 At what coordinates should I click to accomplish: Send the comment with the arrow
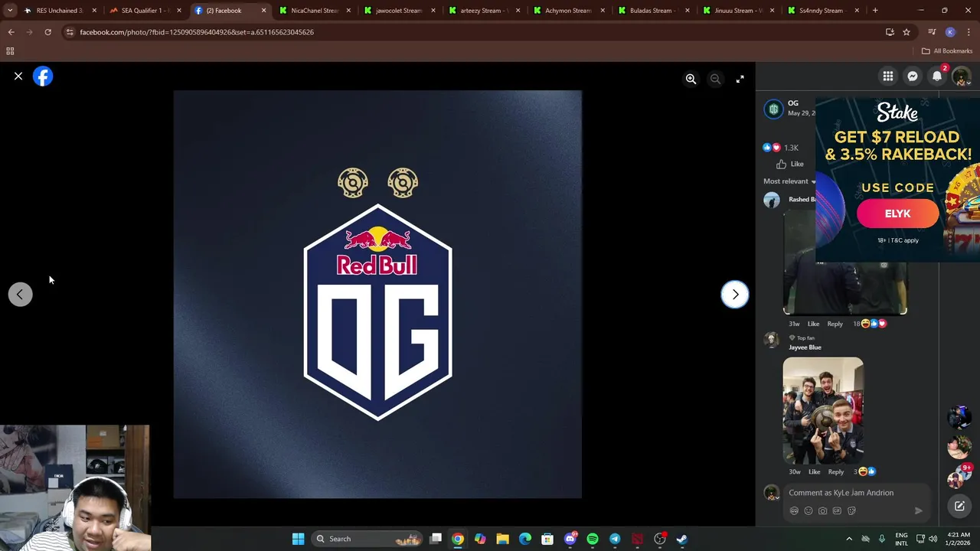tap(918, 510)
